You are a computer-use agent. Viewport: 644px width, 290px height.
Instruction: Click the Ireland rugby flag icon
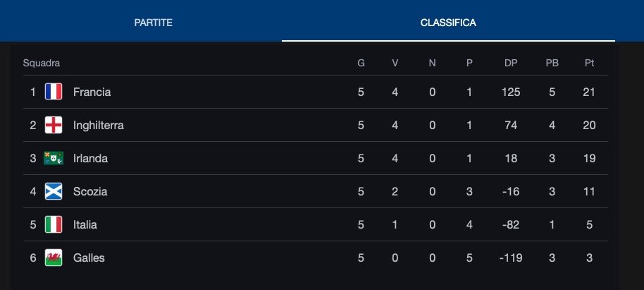[54, 158]
